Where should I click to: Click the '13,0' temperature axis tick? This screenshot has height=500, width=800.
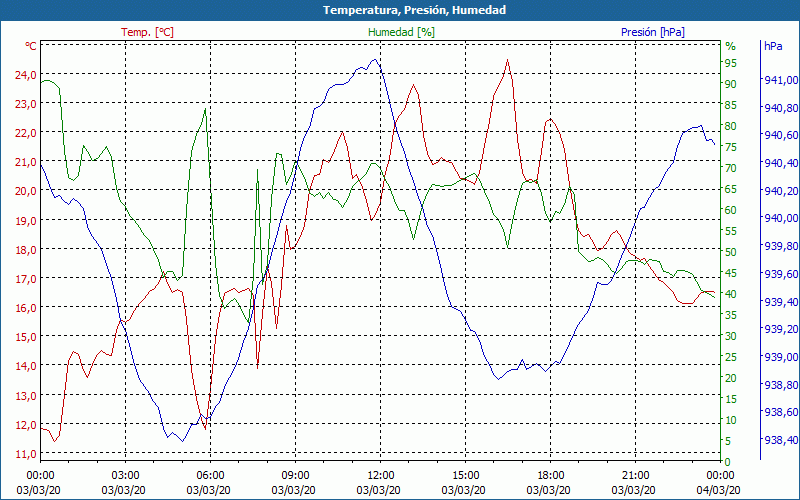[x=26, y=396]
